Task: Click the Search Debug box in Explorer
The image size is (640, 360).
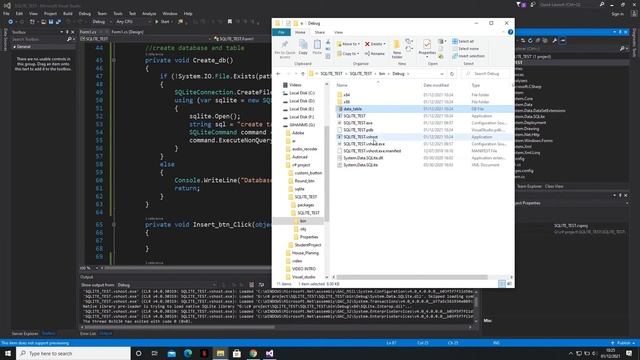Action: click(x=487, y=74)
